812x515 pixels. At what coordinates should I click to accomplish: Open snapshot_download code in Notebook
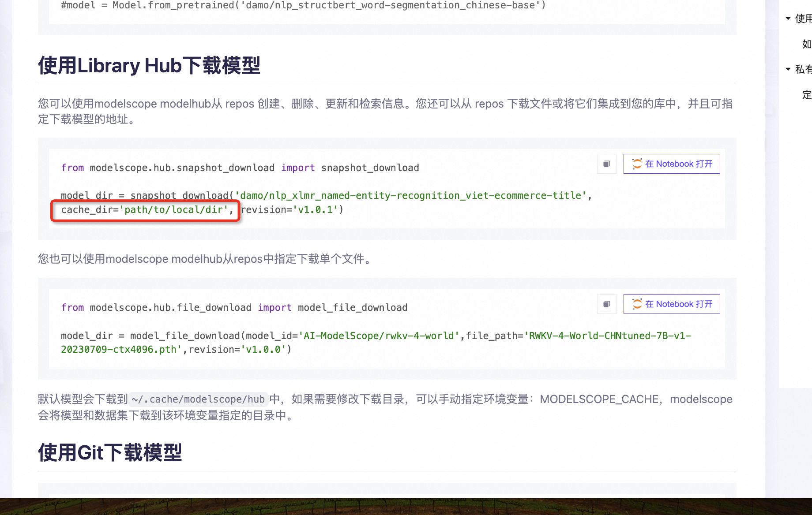(672, 164)
